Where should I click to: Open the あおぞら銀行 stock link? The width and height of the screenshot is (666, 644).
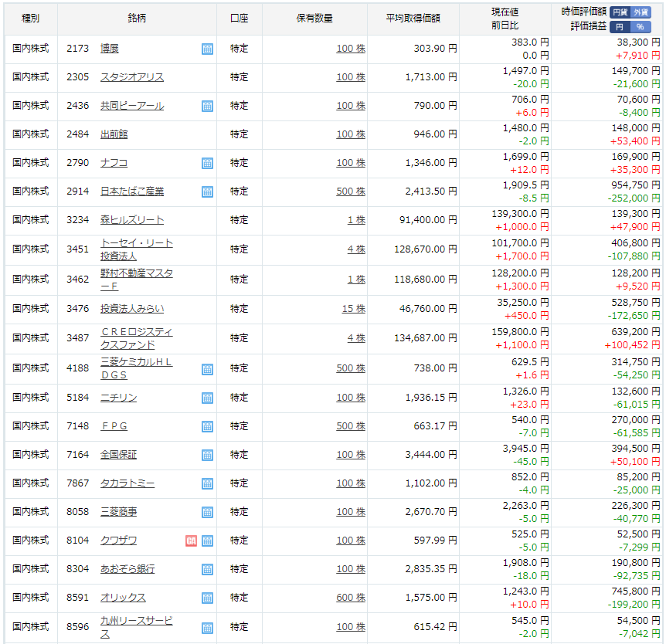tap(127, 569)
